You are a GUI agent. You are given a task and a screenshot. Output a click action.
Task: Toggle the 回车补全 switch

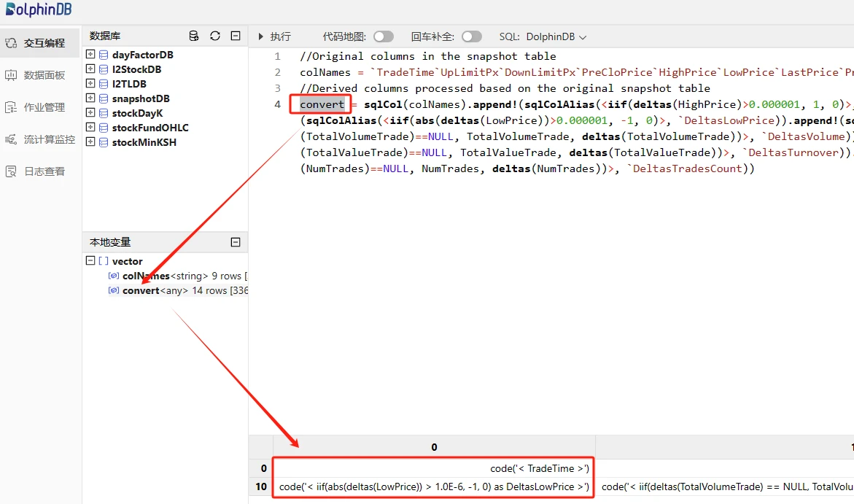[x=471, y=36]
